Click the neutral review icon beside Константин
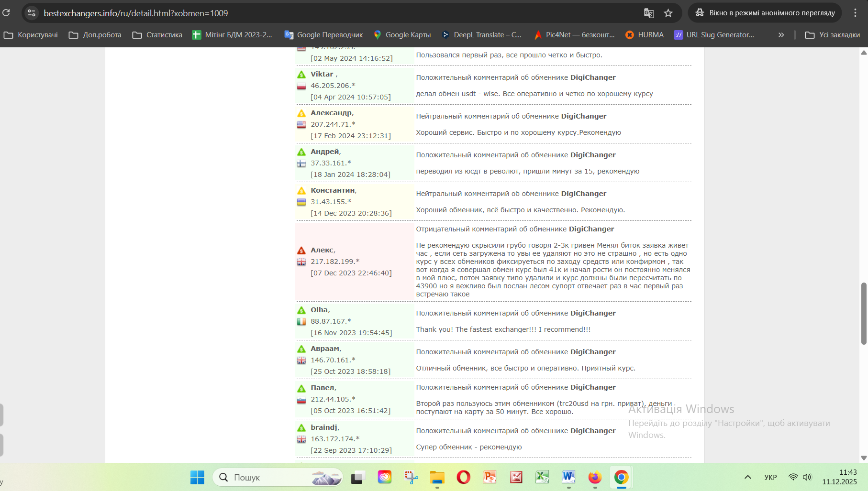 tap(301, 191)
